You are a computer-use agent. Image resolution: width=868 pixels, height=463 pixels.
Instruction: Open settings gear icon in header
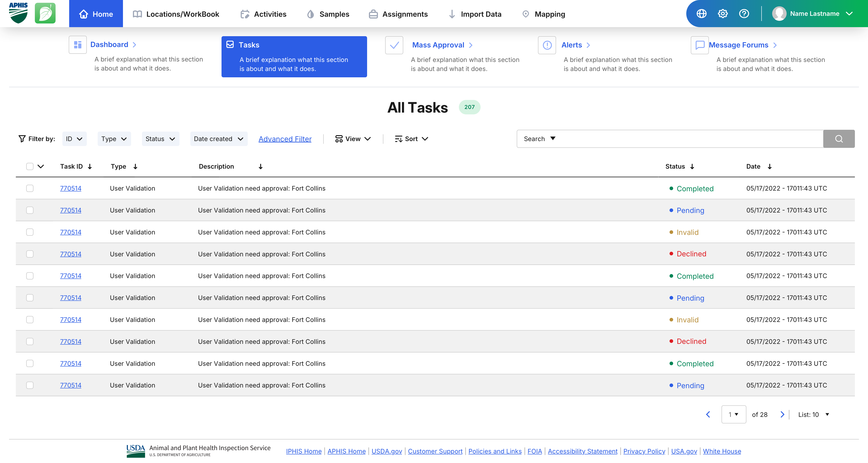pyautogui.click(x=723, y=14)
